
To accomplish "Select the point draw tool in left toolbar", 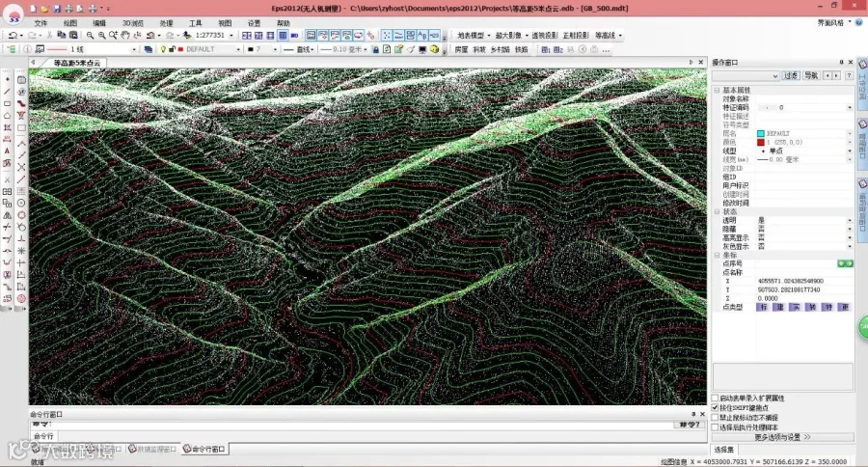I will point(7,79).
